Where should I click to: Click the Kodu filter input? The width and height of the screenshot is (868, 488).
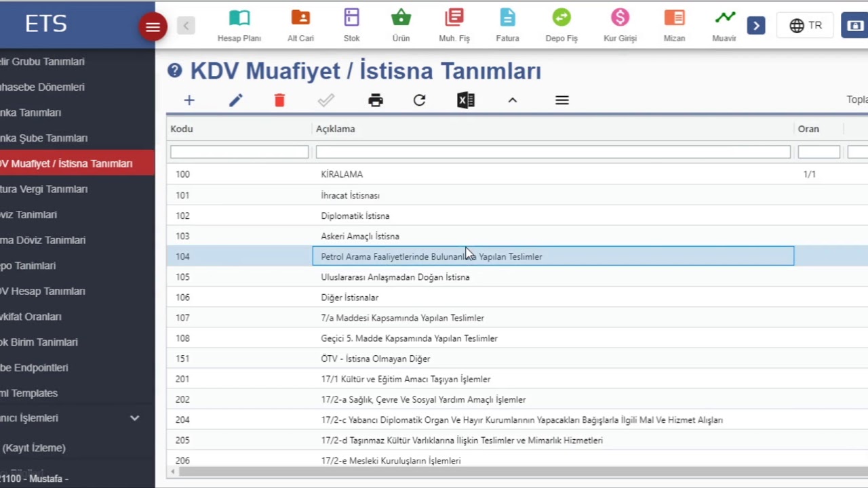[239, 152]
